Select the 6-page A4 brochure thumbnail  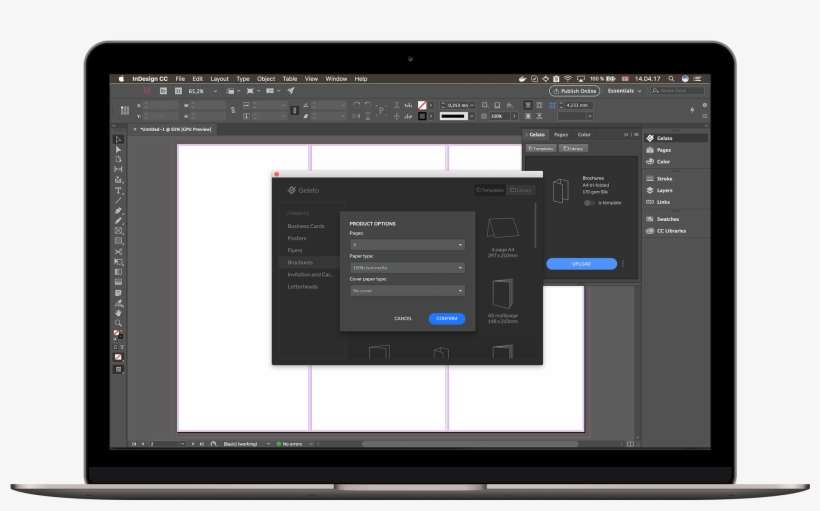coord(502,231)
